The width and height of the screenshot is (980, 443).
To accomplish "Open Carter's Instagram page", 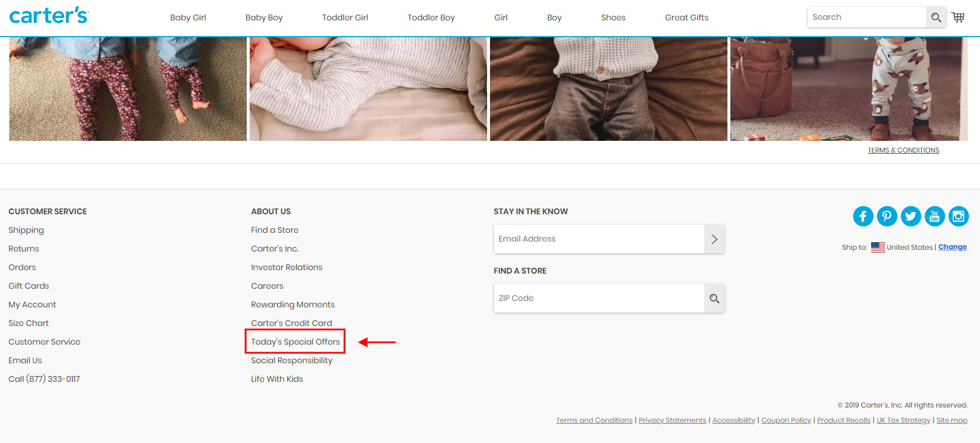I will pos(958,217).
